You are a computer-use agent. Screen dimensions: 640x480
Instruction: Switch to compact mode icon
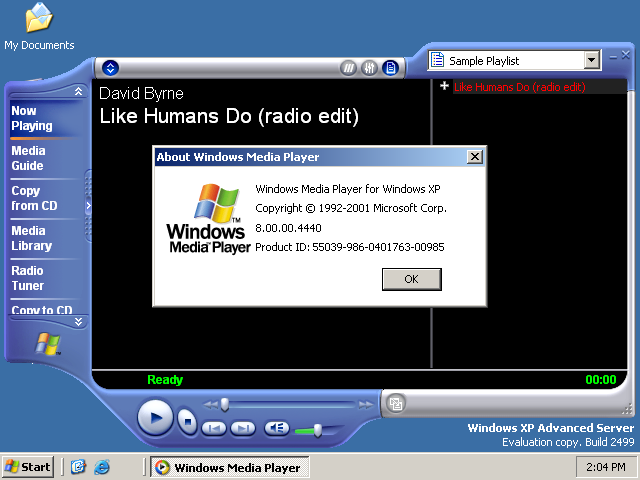(396, 404)
